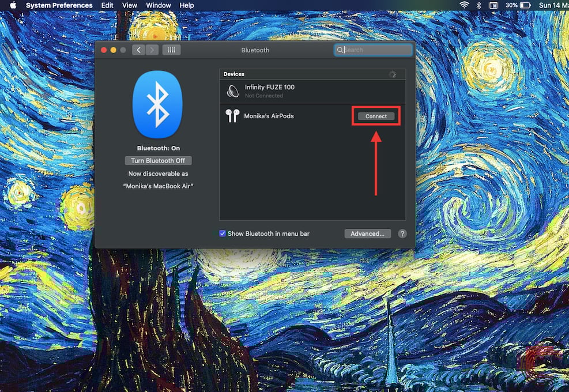This screenshot has width=569, height=392.
Task: Open the Help menu
Action: (187, 5)
